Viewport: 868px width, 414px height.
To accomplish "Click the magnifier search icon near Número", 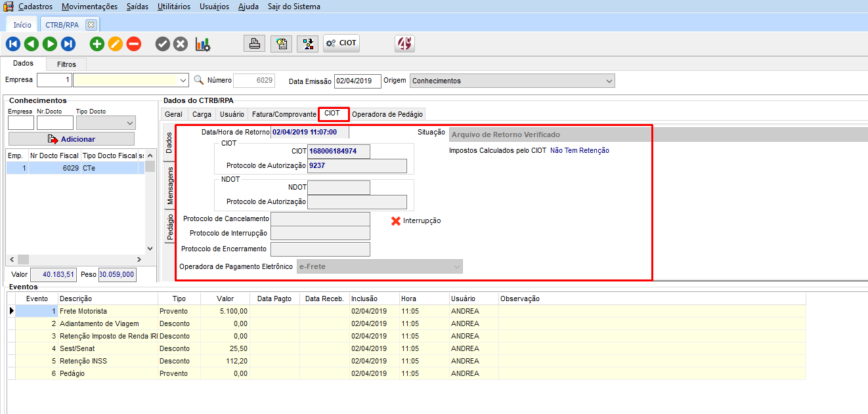I will pyautogui.click(x=199, y=80).
